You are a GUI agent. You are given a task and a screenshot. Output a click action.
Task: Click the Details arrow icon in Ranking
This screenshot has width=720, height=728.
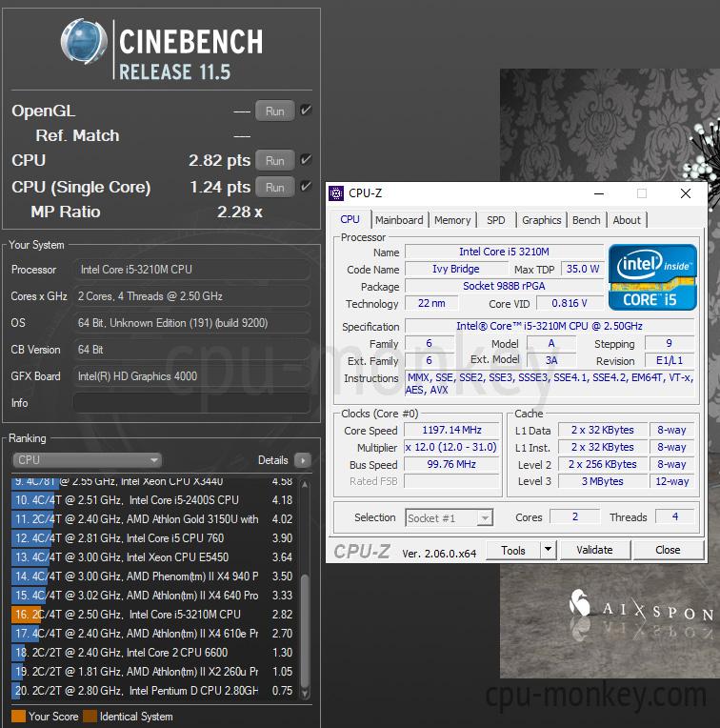click(303, 460)
